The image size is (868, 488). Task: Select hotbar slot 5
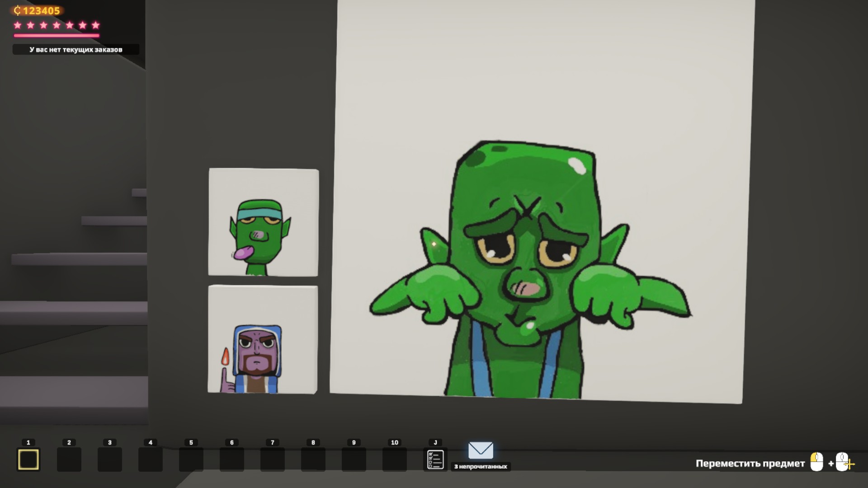(191, 460)
